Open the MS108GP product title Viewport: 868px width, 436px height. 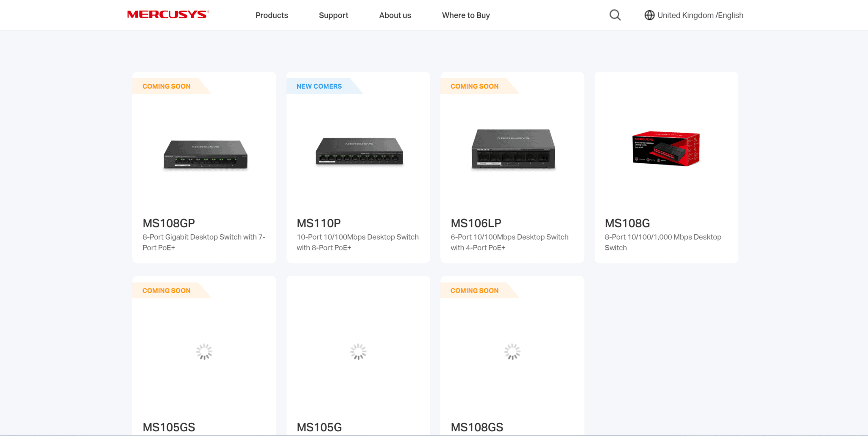point(169,223)
